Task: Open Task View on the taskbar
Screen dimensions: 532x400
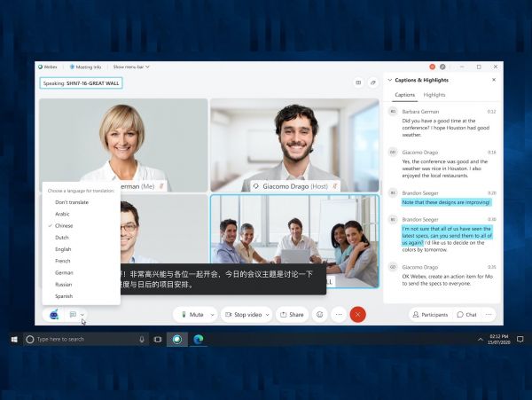Action: tap(158, 340)
